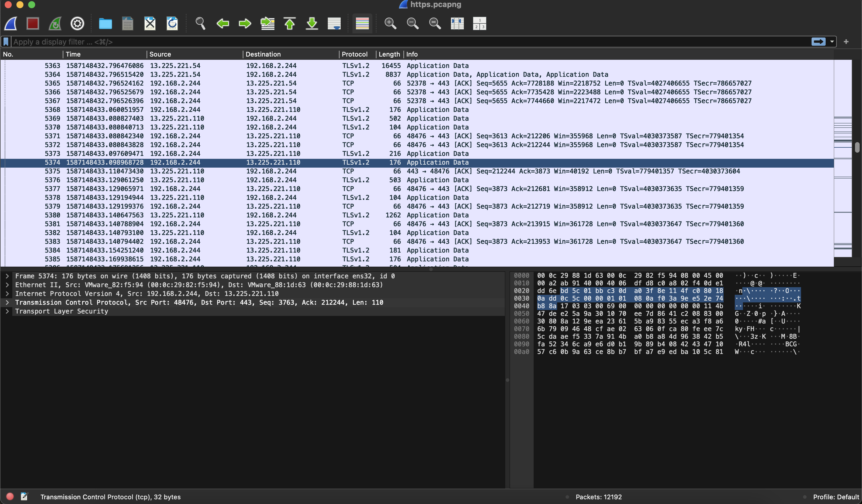Click the display filter input field
The height and width of the screenshot is (504, 862).
tap(410, 42)
